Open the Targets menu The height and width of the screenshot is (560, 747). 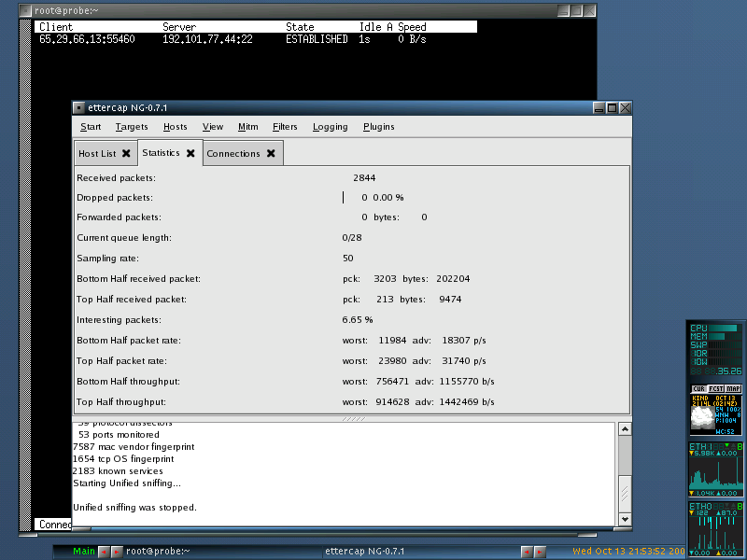[x=132, y=127]
